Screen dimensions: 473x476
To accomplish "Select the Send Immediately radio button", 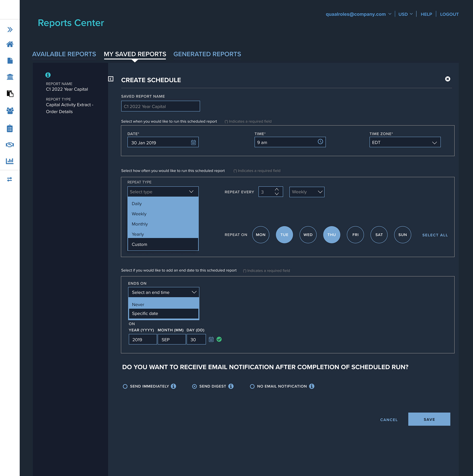I will click(125, 387).
